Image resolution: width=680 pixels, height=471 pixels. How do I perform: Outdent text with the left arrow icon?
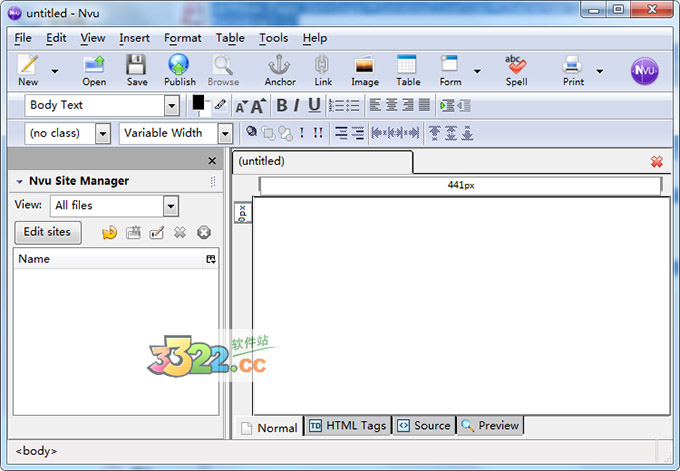[x=464, y=105]
